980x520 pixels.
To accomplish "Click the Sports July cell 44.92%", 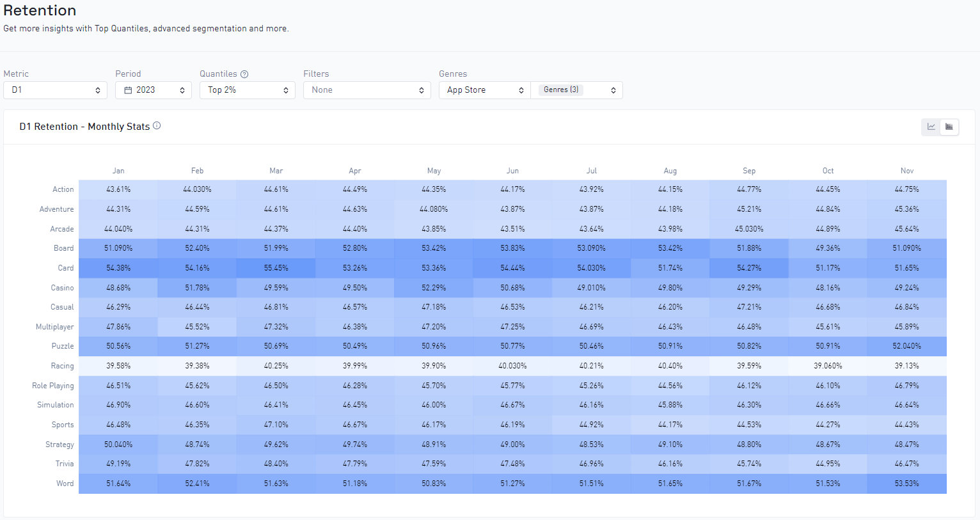I will (592, 425).
